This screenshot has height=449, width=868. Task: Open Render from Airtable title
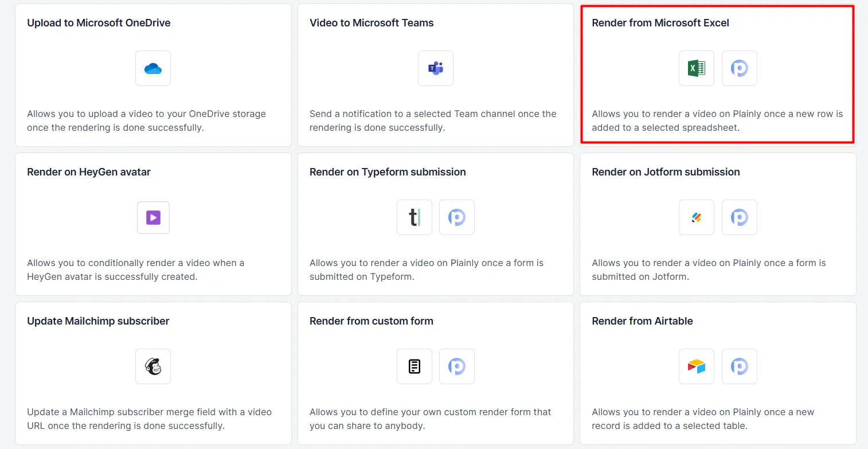coord(642,321)
